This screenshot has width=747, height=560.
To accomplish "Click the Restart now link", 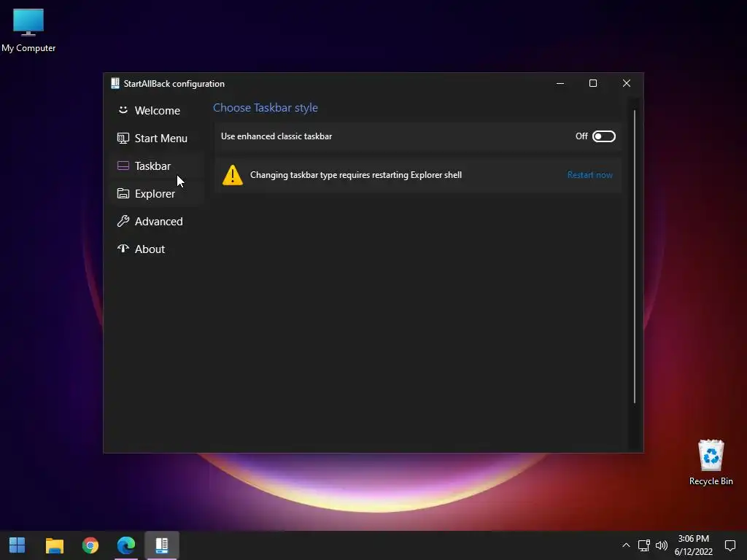I will click(x=589, y=175).
